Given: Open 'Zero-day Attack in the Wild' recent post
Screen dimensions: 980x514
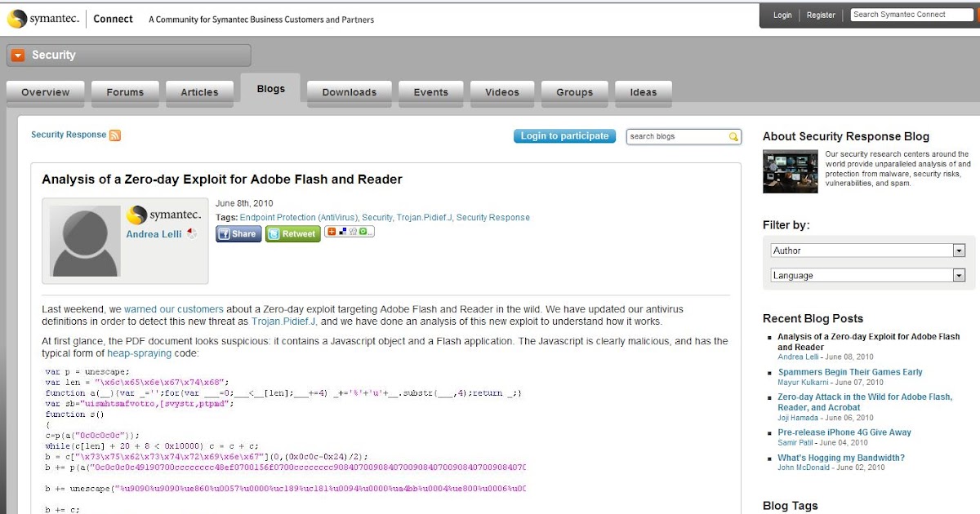Looking at the screenshot, I should [865, 402].
